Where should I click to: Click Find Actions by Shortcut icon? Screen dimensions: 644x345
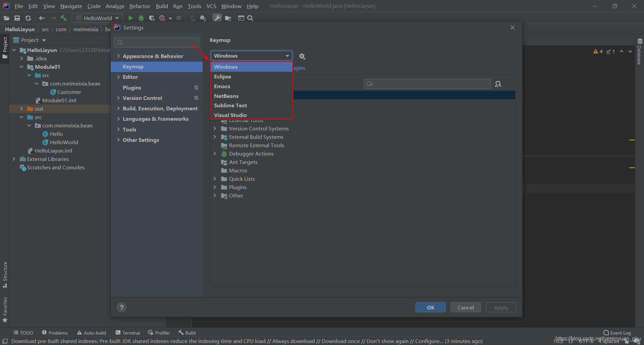click(498, 84)
